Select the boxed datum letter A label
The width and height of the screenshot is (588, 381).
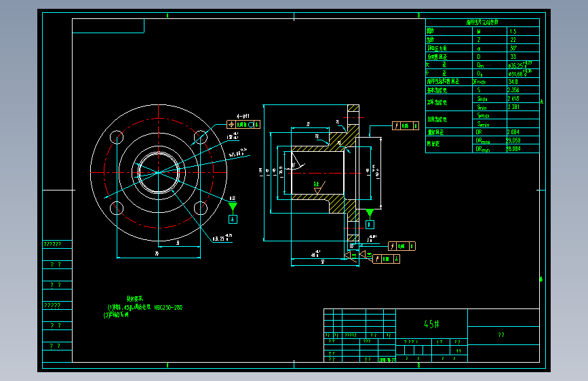[233, 220]
